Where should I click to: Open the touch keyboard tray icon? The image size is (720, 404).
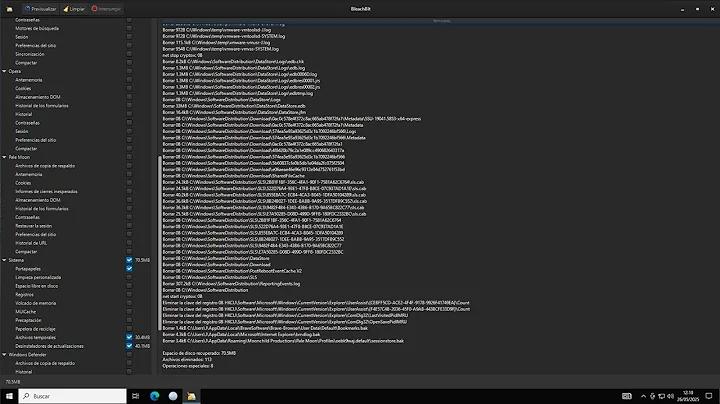coord(627,396)
